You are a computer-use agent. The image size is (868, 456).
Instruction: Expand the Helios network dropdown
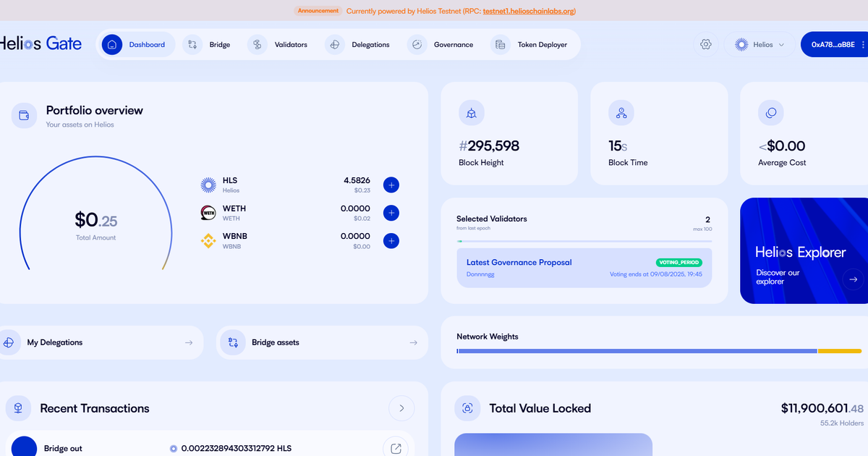coord(759,45)
